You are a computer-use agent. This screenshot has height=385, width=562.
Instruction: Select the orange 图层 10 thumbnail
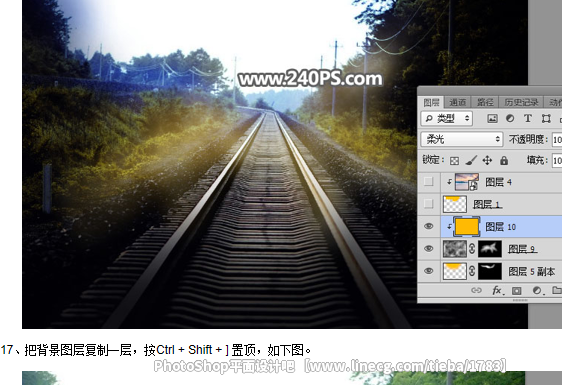[x=467, y=227]
